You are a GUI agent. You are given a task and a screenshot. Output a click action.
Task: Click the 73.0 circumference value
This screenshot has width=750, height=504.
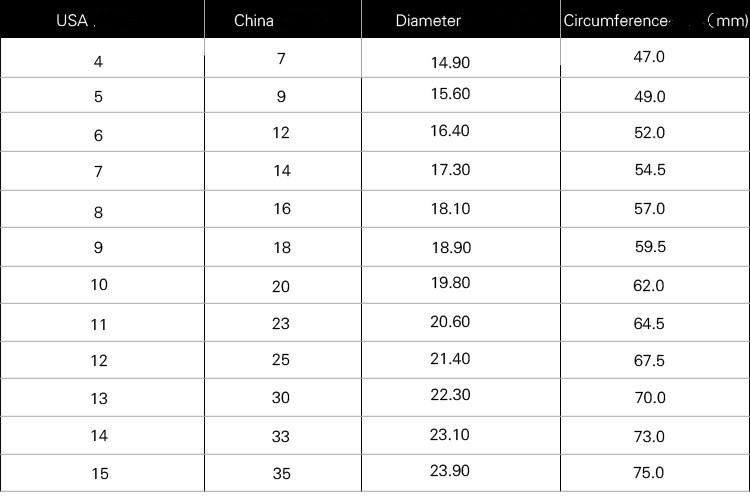coord(649,436)
